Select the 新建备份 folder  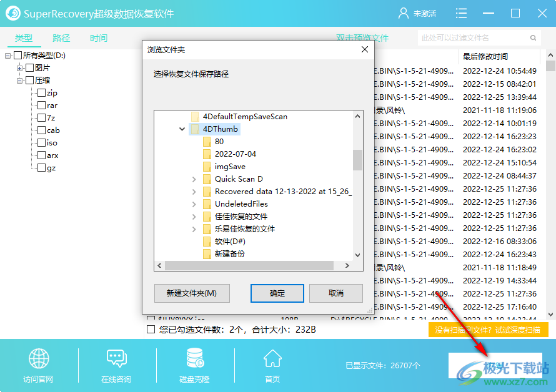(x=224, y=254)
